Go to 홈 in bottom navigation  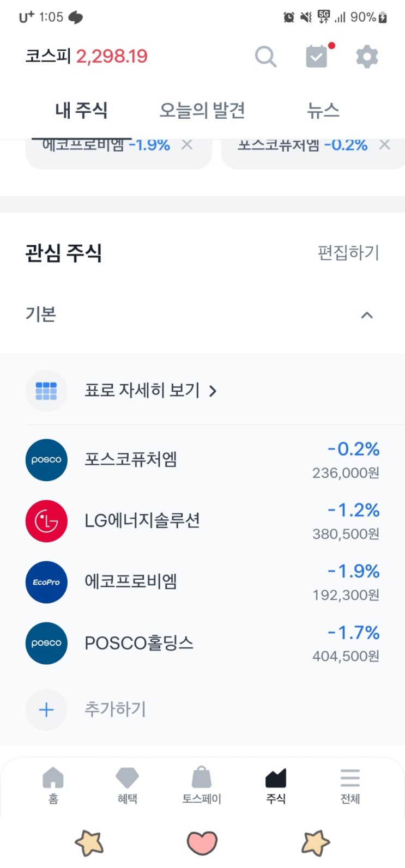53,785
